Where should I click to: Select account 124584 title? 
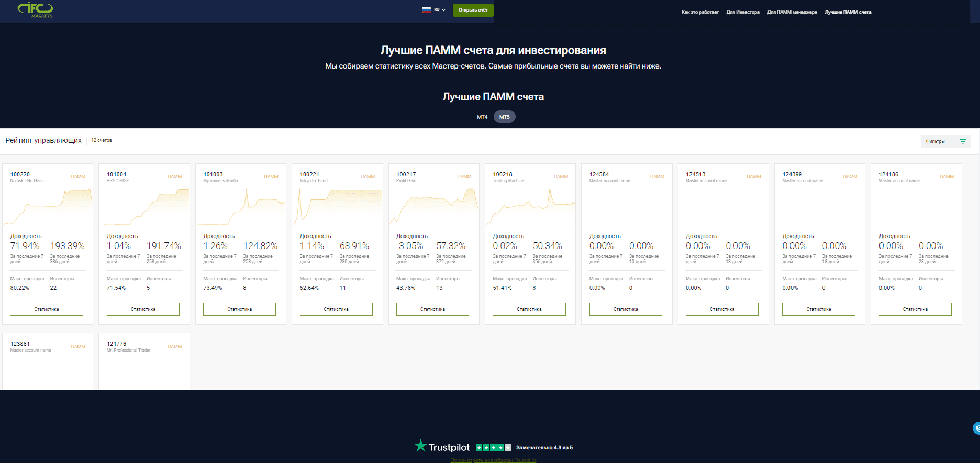599,174
